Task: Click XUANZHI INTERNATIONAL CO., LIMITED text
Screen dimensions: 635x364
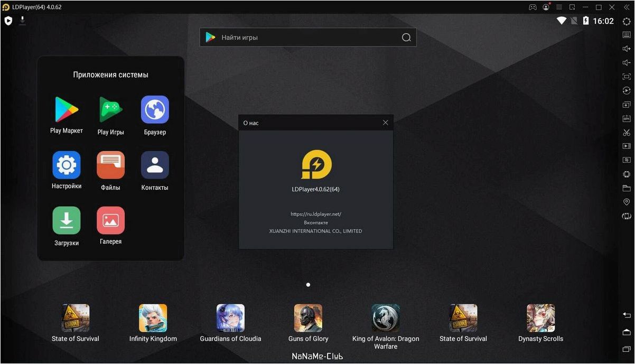Action: pyautogui.click(x=316, y=231)
